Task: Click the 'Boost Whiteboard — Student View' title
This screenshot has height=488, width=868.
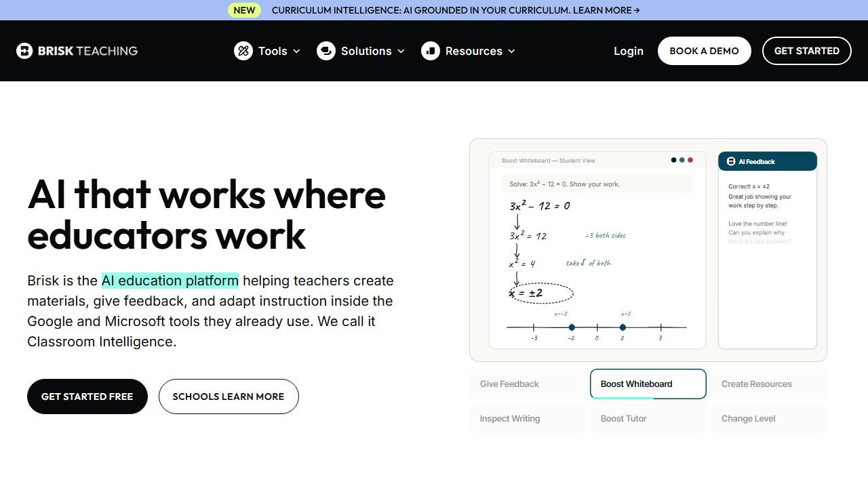Action: tap(549, 161)
